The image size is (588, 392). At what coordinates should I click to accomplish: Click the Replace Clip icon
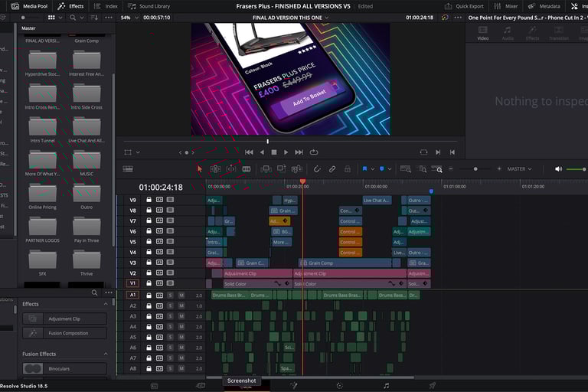[x=296, y=169]
